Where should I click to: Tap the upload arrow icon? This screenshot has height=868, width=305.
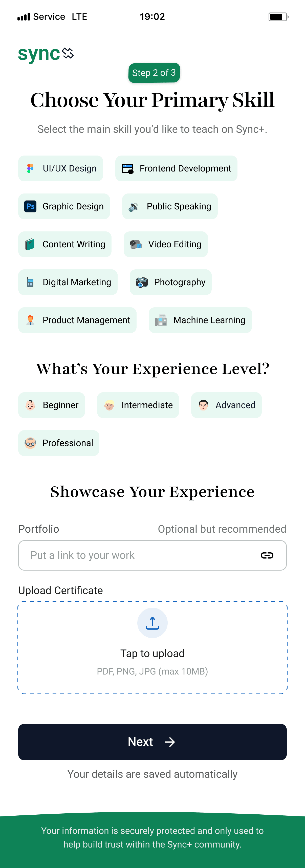tap(152, 623)
